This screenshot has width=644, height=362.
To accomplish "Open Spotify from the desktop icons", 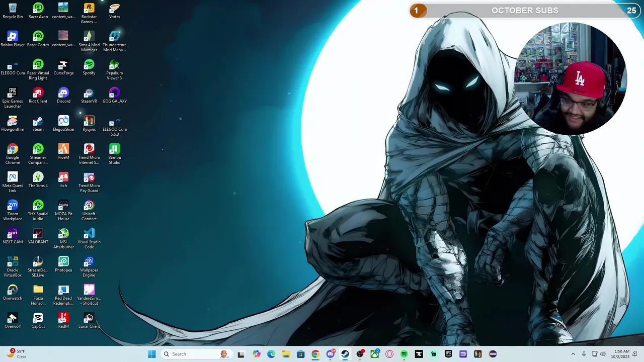I will tap(89, 67).
